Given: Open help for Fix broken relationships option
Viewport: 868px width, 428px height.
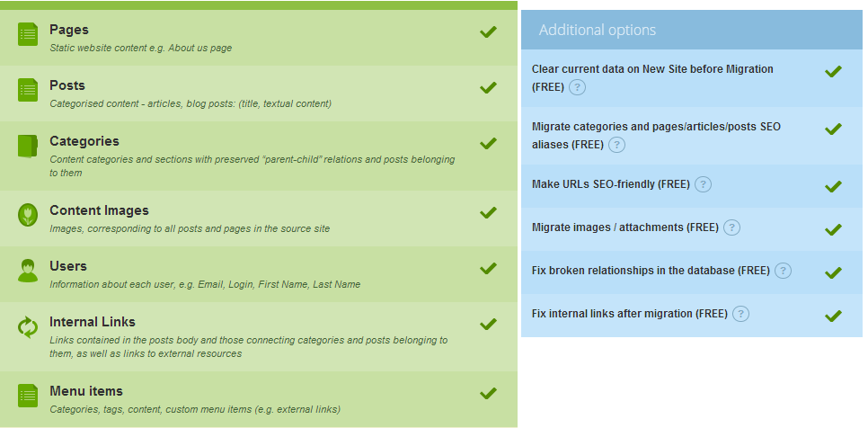Looking at the screenshot, I should (783, 271).
